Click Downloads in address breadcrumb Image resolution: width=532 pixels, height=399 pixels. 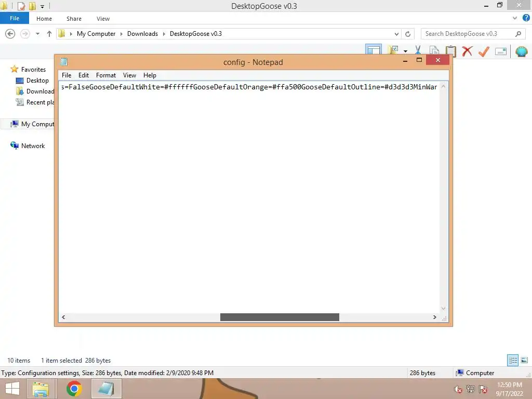[142, 34]
